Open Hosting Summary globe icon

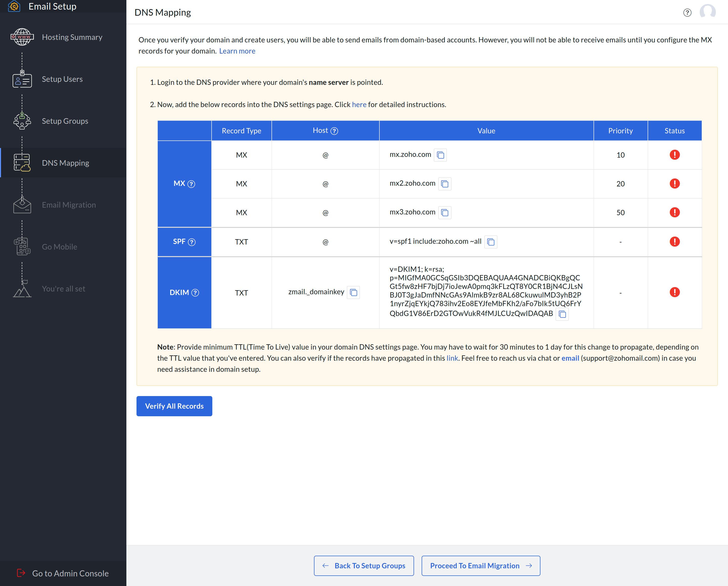(x=22, y=37)
